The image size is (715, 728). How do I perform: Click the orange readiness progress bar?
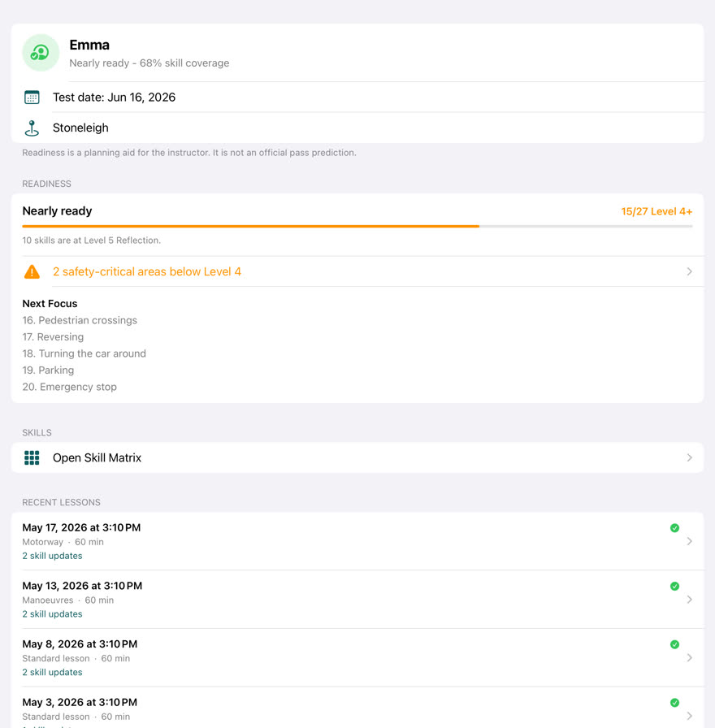coord(357,226)
